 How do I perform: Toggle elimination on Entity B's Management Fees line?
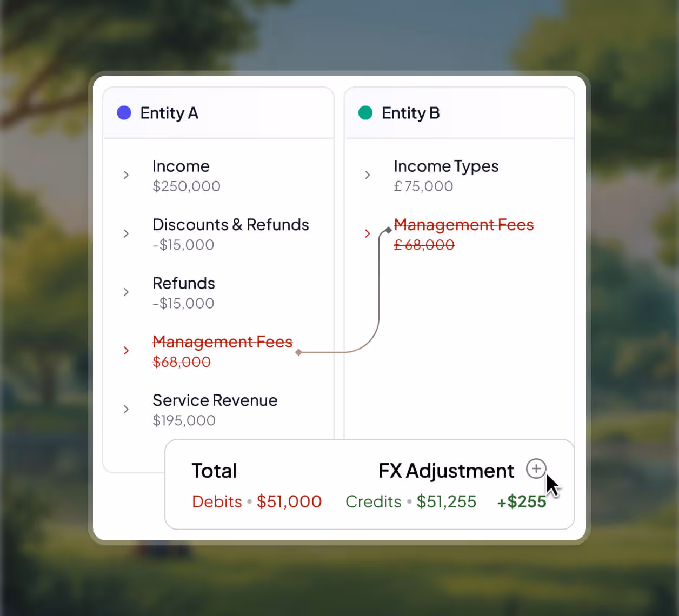pyautogui.click(x=464, y=225)
